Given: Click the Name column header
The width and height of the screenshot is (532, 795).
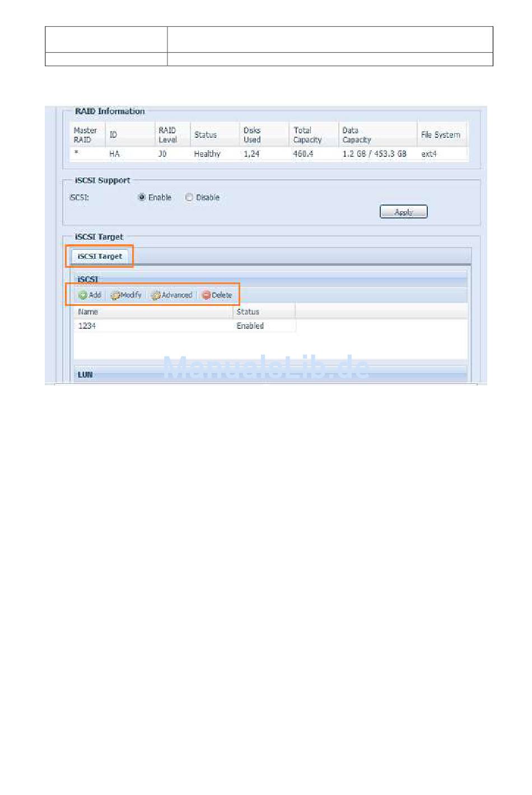Looking at the screenshot, I should click(x=153, y=312).
